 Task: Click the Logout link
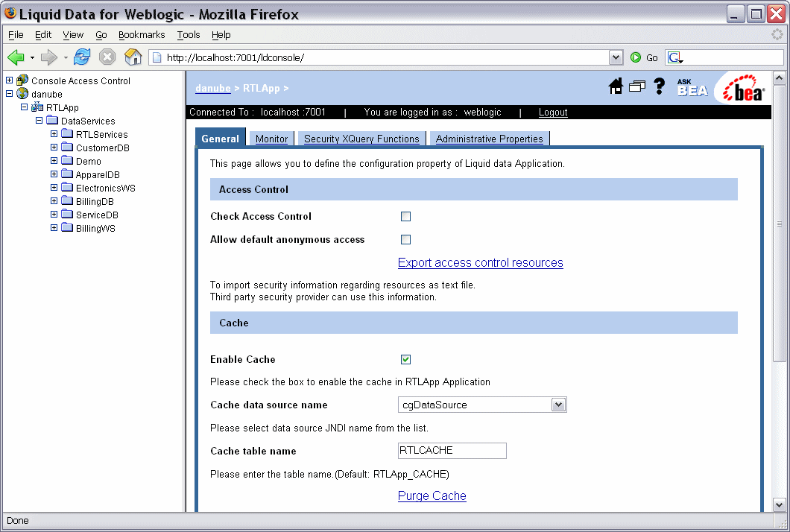pyautogui.click(x=553, y=113)
